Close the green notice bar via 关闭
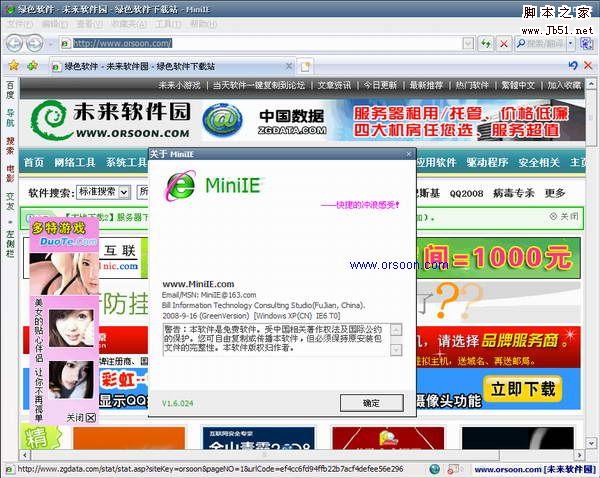Image resolution: width=600 pixels, height=478 pixels. point(564,216)
